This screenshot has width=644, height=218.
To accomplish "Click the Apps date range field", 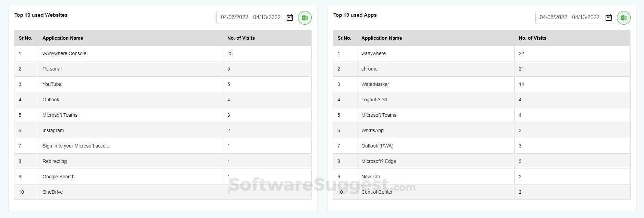I will (x=570, y=17).
